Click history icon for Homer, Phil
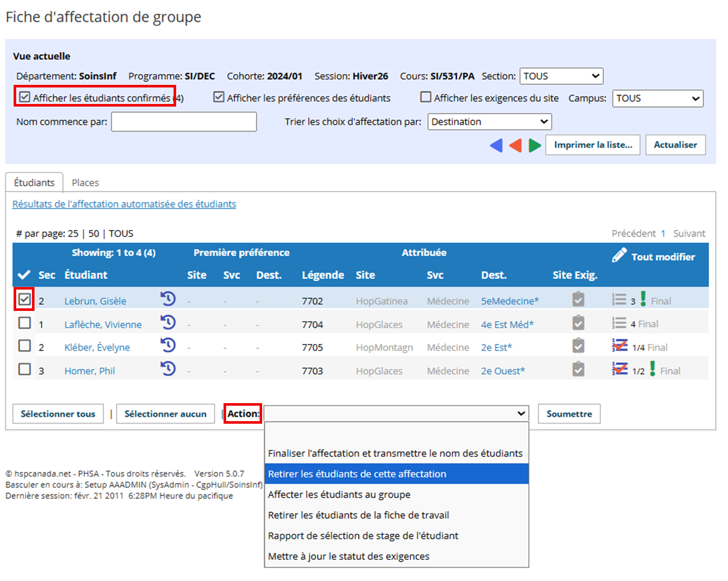728x581 pixels. coord(168,369)
